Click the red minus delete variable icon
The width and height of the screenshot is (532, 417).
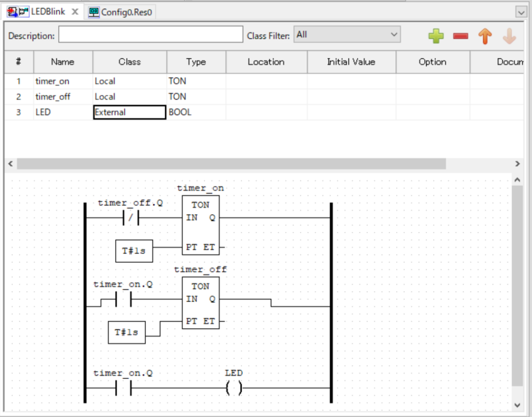pos(460,36)
